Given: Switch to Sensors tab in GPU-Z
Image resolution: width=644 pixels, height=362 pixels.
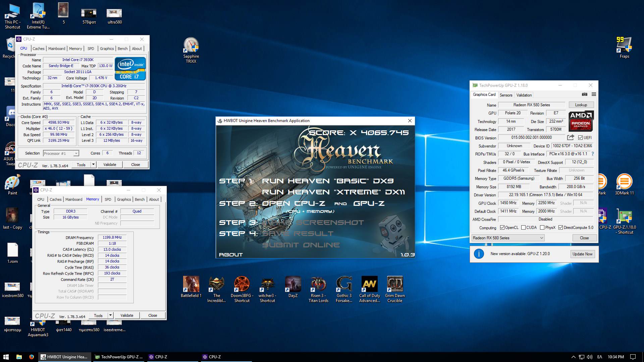Looking at the screenshot, I should (x=506, y=95).
